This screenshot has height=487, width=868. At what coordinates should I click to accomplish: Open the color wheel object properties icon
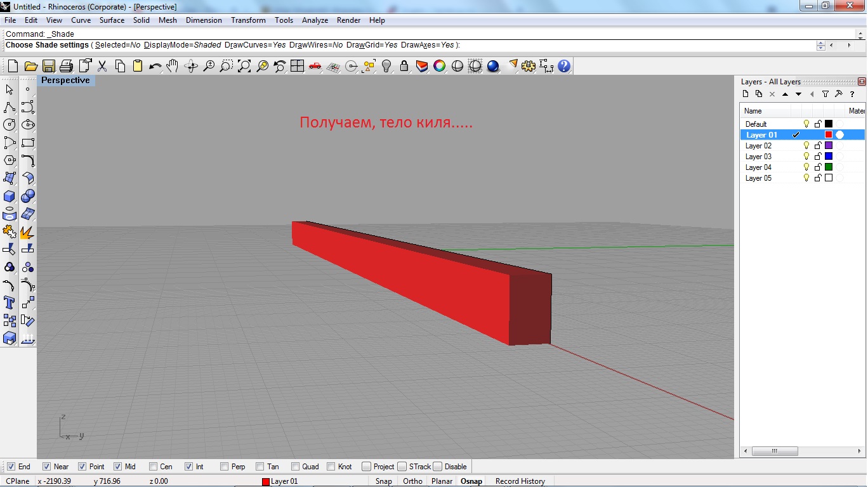(439, 66)
